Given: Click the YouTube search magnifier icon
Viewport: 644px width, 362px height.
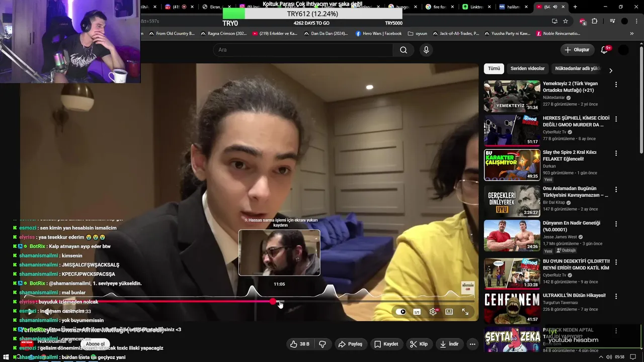Looking at the screenshot, I should pyautogui.click(x=404, y=50).
